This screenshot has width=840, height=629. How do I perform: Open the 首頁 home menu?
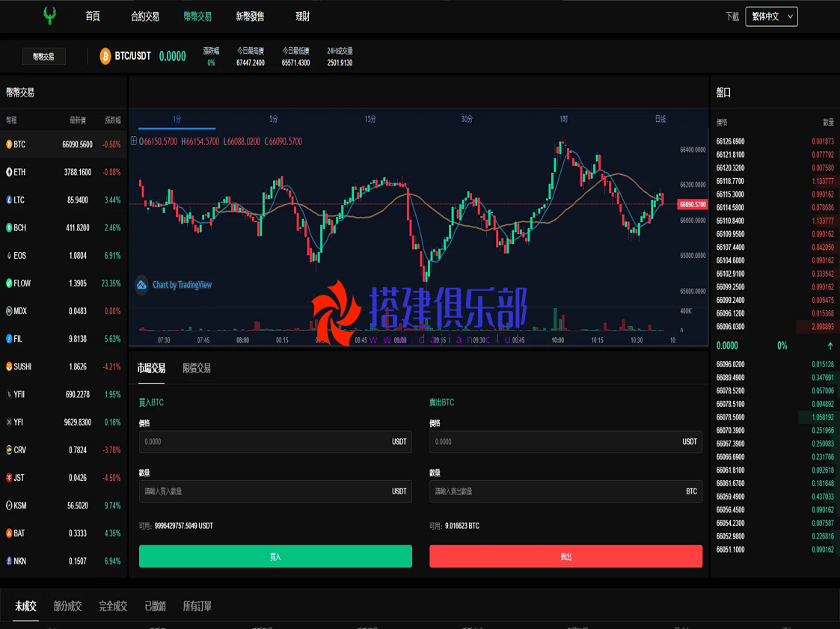(x=93, y=16)
